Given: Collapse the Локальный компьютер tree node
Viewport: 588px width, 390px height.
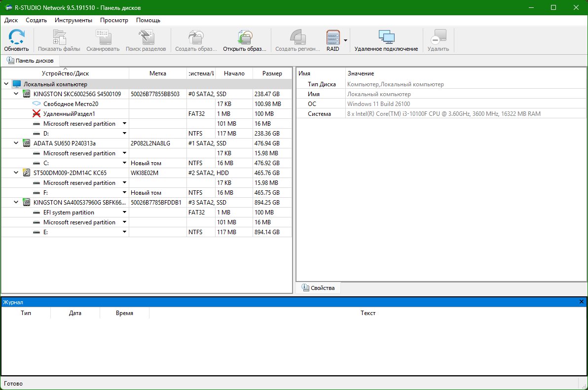Looking at the screenshot, I should (6, 84).
